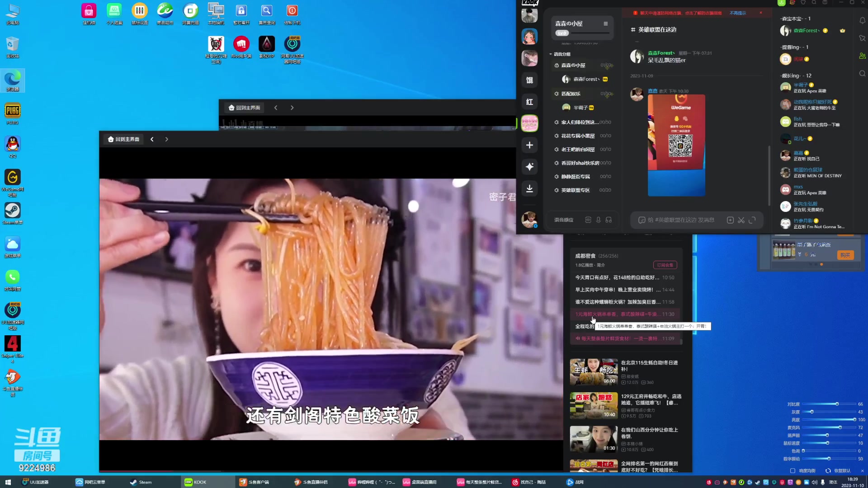Add a new KOOK server with plus icon
Viewport: 868px width, 488px height.
pyautogui.click(x=529, y=145)
